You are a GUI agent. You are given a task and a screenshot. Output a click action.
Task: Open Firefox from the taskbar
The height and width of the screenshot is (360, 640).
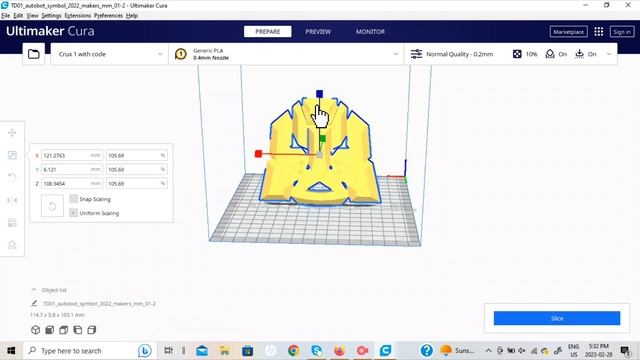point(339,351)
